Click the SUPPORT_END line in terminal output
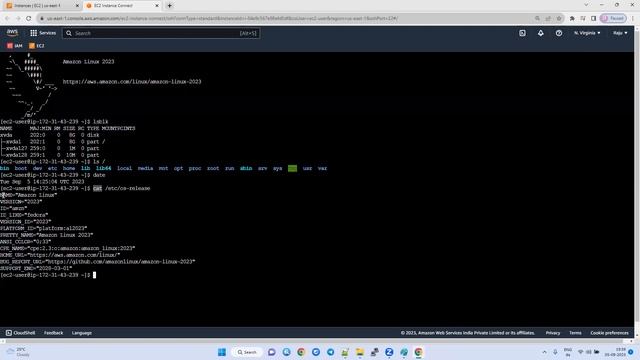 36,268
